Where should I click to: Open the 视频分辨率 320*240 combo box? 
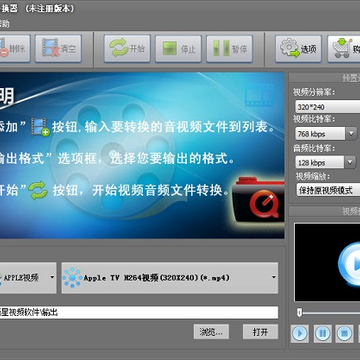point(328,107)
